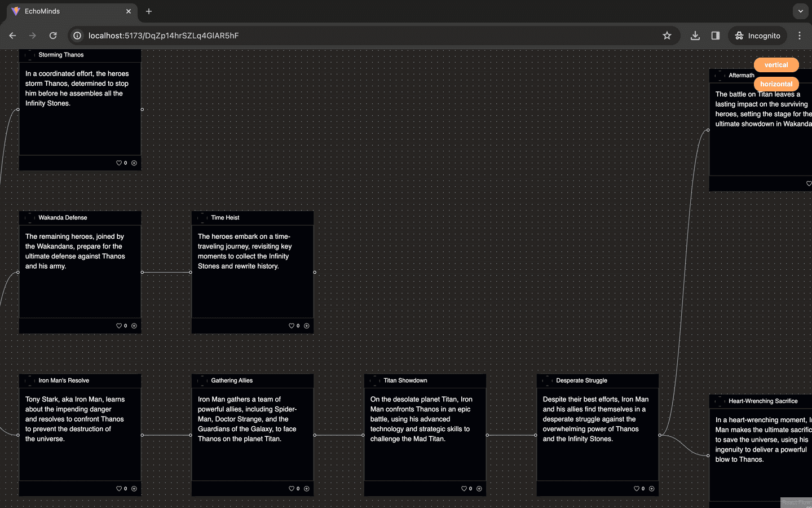Image resolution: width=812 pixels, height=508 pixels.
Task: Select the Storming Thanos title
Action: coord(61,55)
